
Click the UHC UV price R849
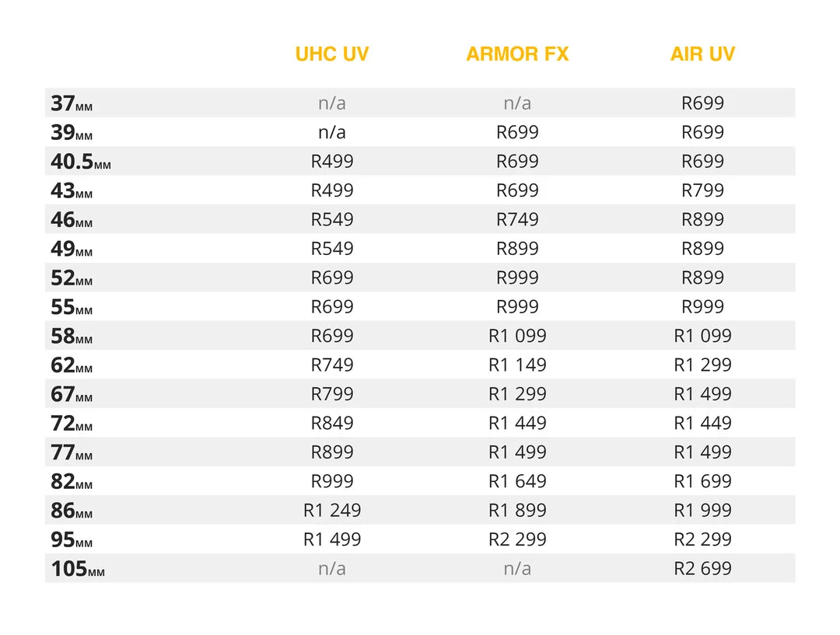point(332,423)
